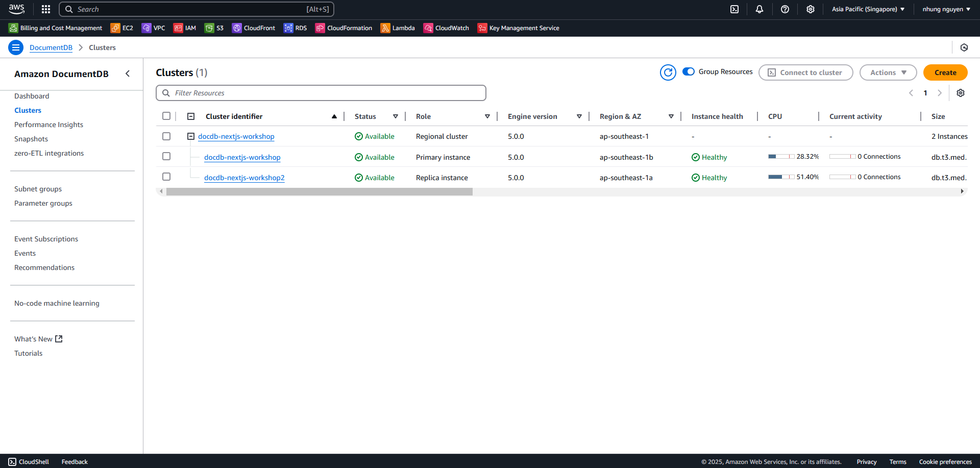
Task: Click the table horizontal scrollbar
Action: click(320, 191)
